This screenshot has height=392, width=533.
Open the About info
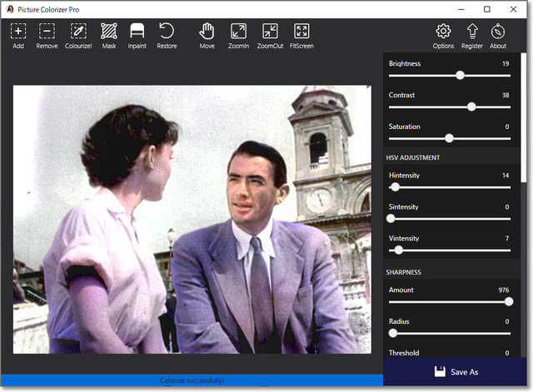tap(498, 32)
